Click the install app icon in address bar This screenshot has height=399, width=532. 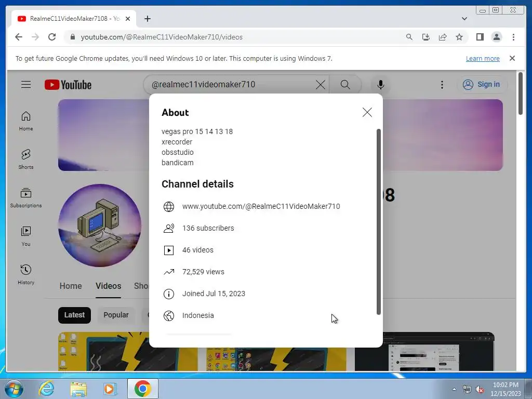pos(426,37)
